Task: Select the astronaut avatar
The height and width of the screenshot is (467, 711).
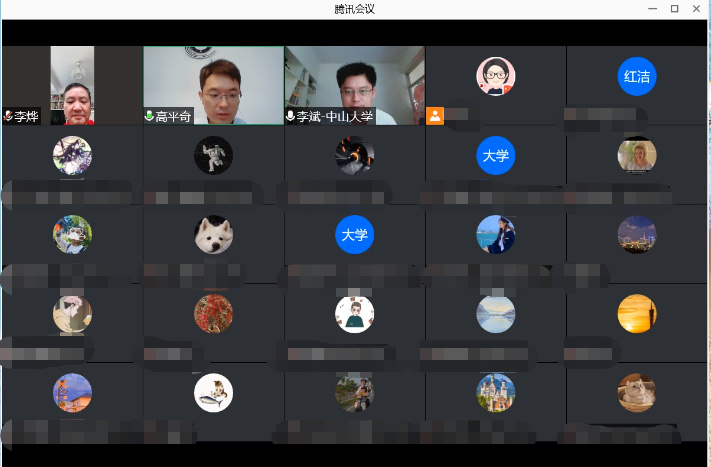Action: coord(213,156)
